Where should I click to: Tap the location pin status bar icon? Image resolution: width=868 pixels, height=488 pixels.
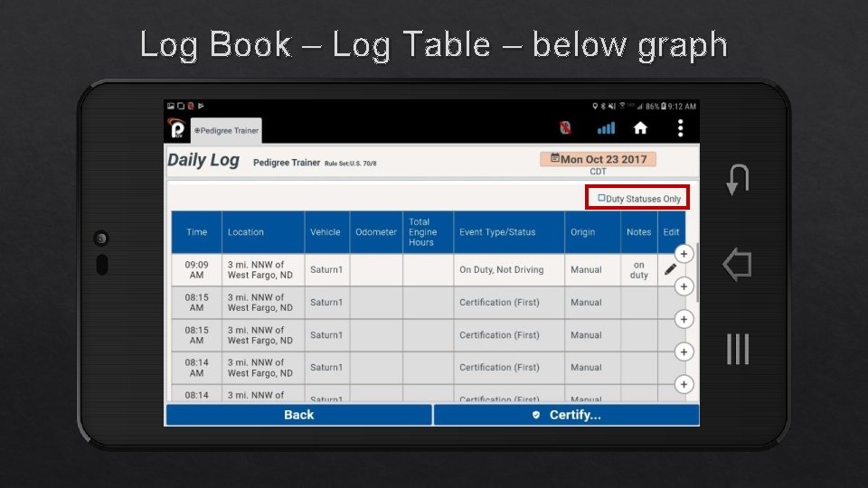coord(595,107)
